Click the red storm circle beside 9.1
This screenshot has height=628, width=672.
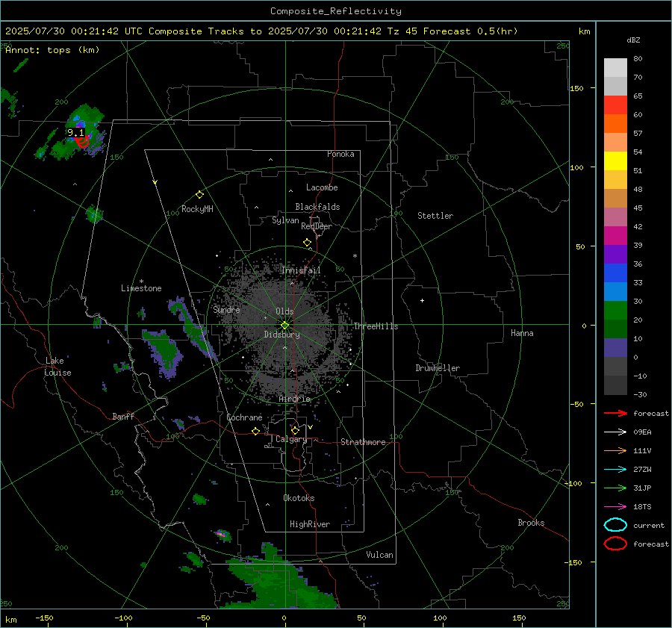[82, 141]
